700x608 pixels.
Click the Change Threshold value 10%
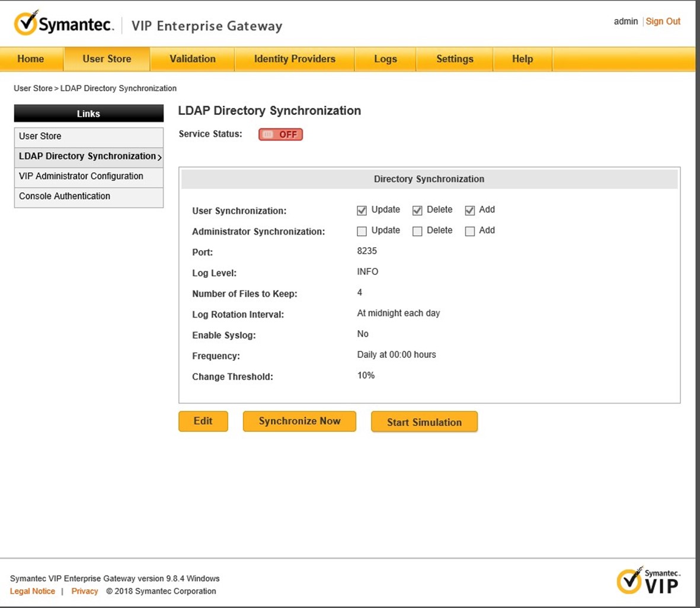pyautogui.click(x=366, y=376)
